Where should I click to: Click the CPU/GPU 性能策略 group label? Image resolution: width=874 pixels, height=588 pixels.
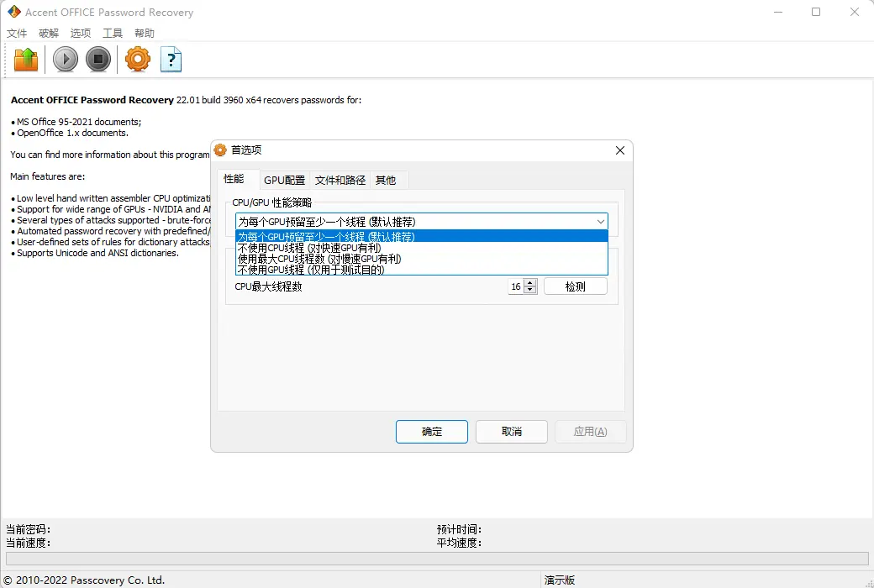click(272, 203)
